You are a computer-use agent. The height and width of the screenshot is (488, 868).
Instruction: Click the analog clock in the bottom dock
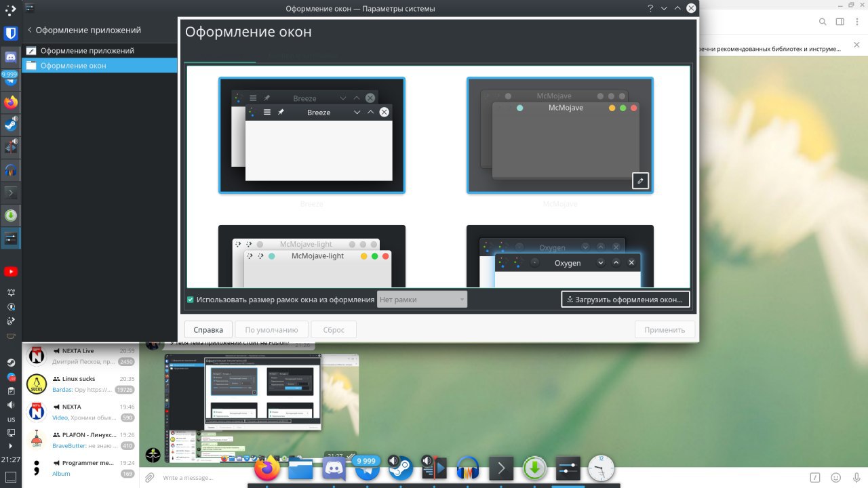[601, 468]
